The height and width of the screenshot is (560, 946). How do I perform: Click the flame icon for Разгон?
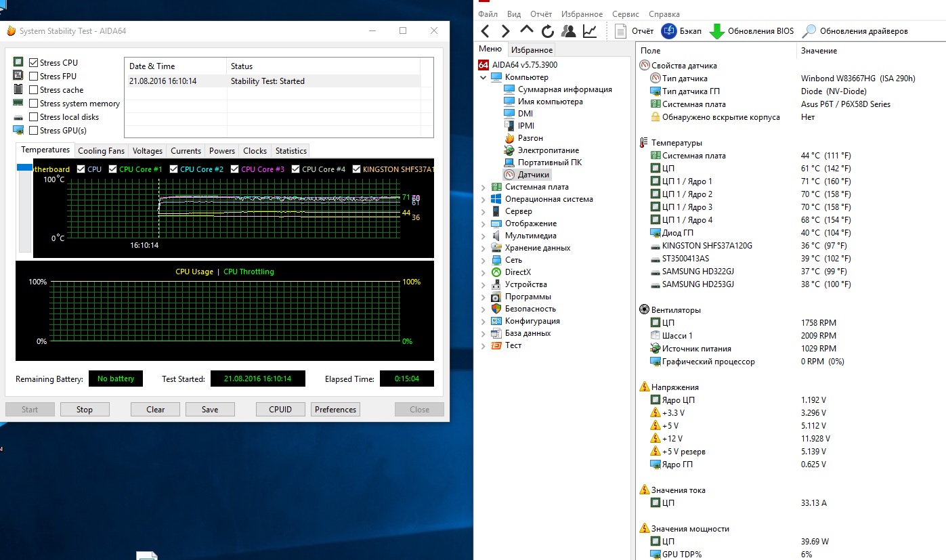pyautogui.click(x=510, y=138)
